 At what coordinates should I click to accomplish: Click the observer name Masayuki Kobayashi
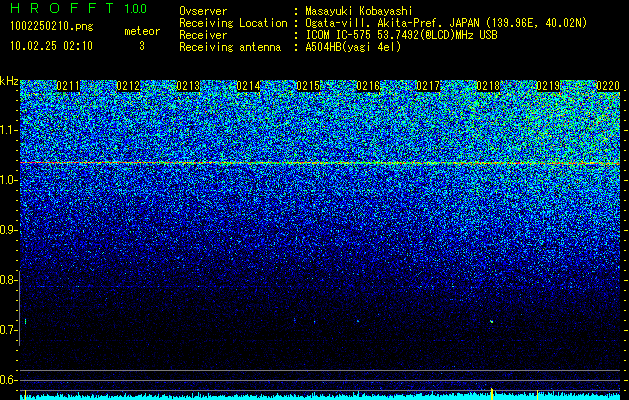click(x=359, y=11)
